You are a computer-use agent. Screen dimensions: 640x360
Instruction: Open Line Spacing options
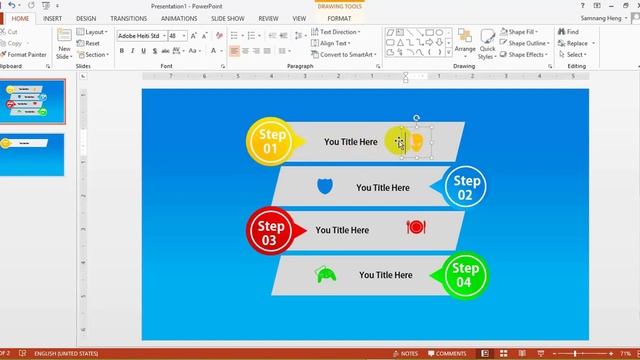[300, 36]
